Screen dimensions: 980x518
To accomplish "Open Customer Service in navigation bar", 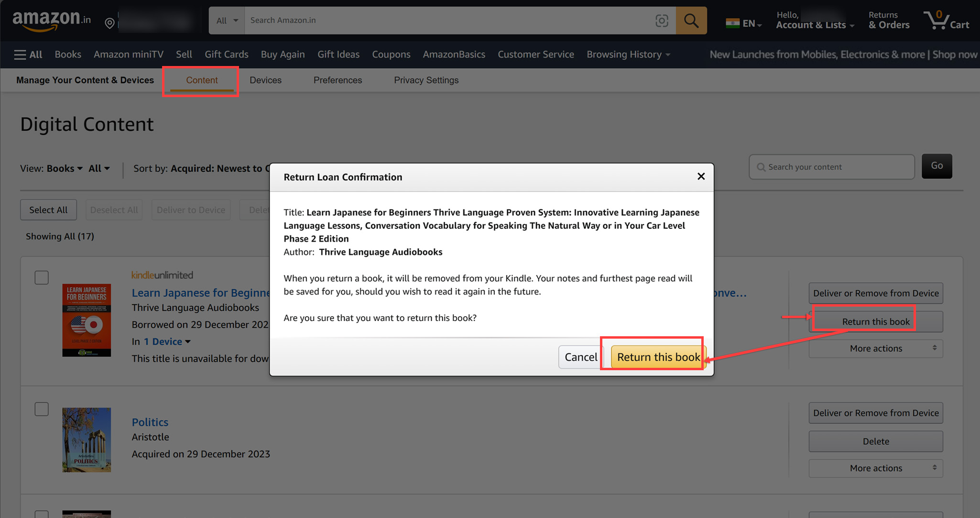I will (536, 55).
